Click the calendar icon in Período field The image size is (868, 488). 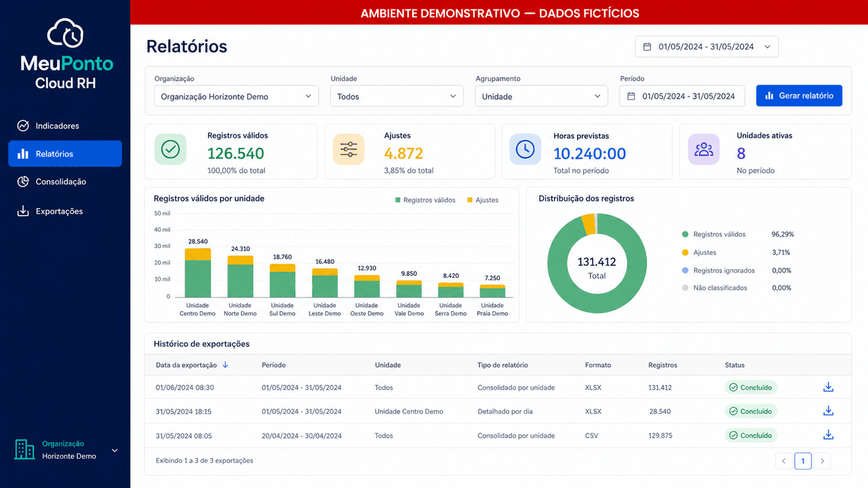tap(631, 96)
